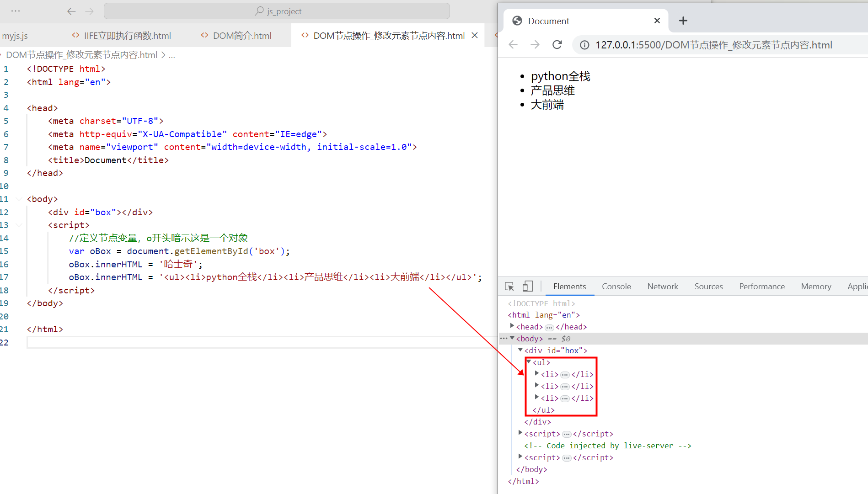Open the Network panel in DevTools
868x494 pixels.
click(x=663, y=287)
